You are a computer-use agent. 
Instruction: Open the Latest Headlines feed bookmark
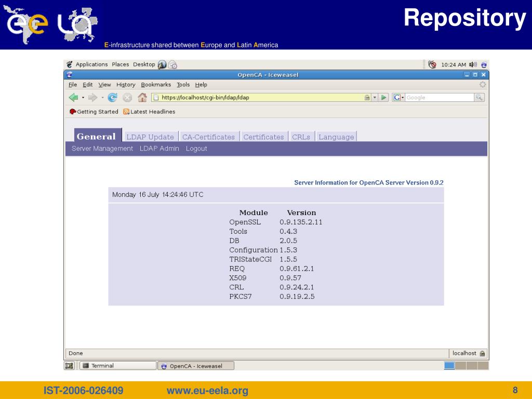coord(149,112)
